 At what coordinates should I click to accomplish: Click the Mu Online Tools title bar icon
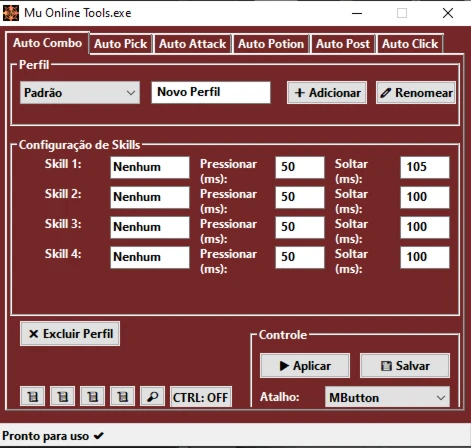11,13
